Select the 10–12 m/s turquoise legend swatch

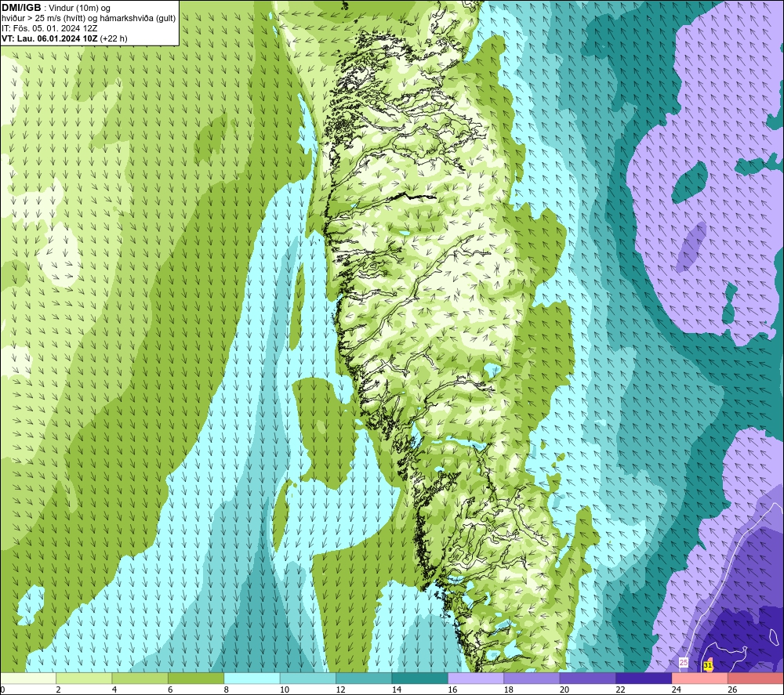tap(308, 679)
